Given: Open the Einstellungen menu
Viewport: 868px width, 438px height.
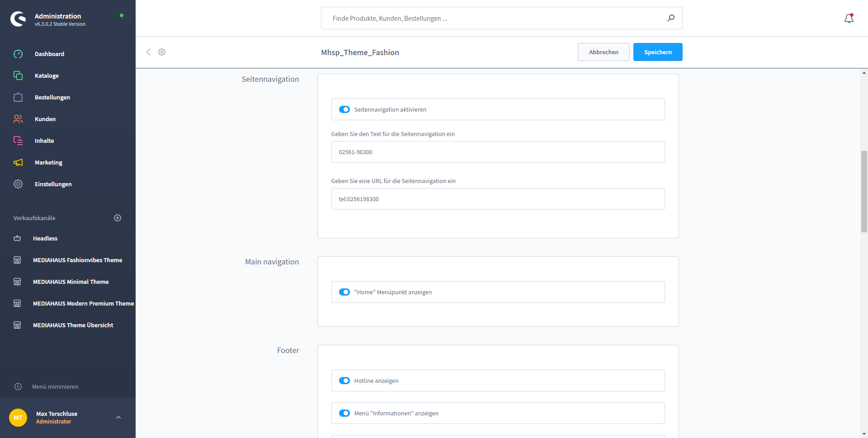Looking at the screenshot, I should [x=53, y=184].
